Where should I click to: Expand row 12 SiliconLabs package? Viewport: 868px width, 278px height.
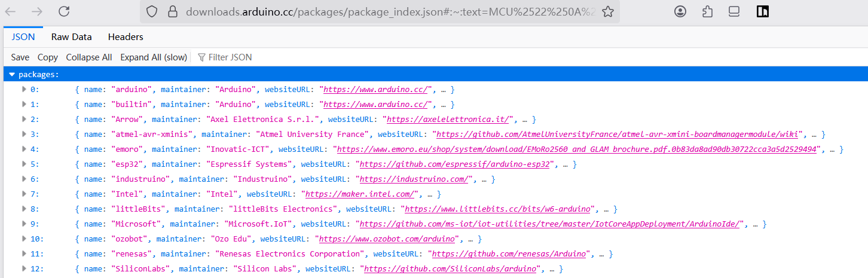(25, 268)
